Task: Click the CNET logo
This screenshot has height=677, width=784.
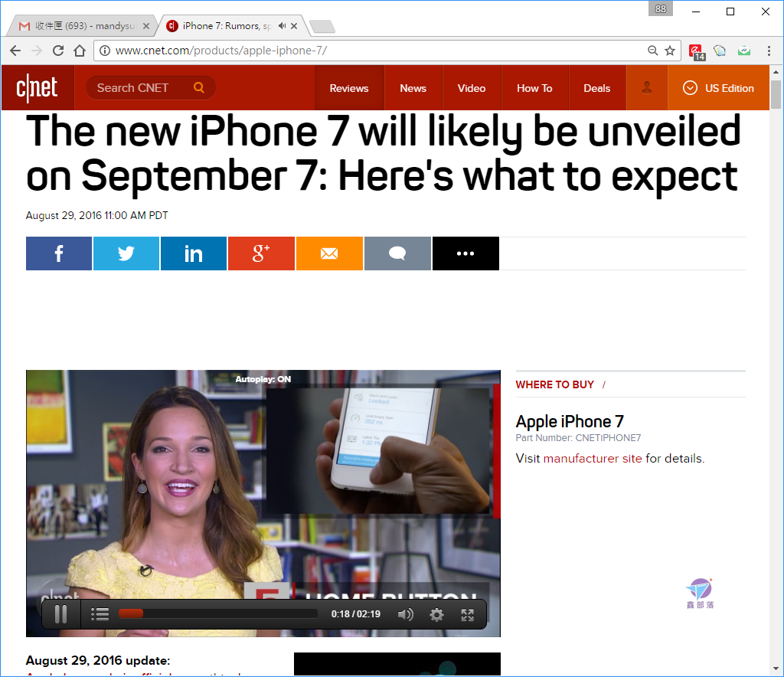Action: coord(38,88)
